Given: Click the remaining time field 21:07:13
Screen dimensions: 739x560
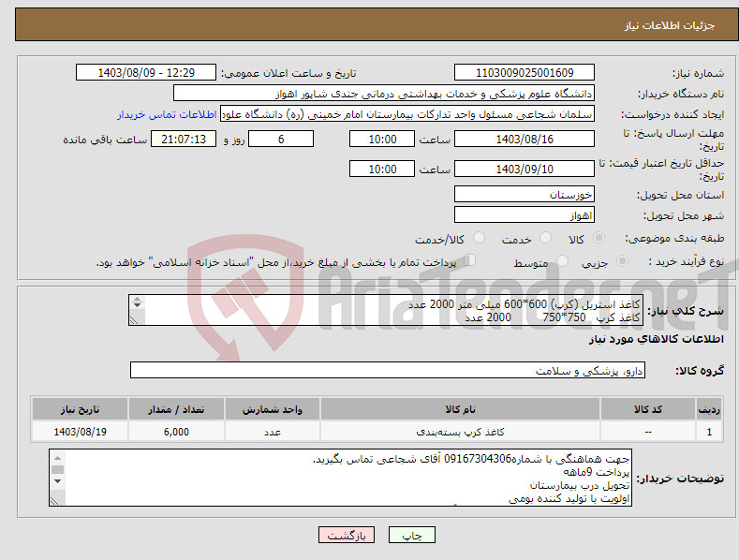Looking at the screenshot, I should point(184,139).
